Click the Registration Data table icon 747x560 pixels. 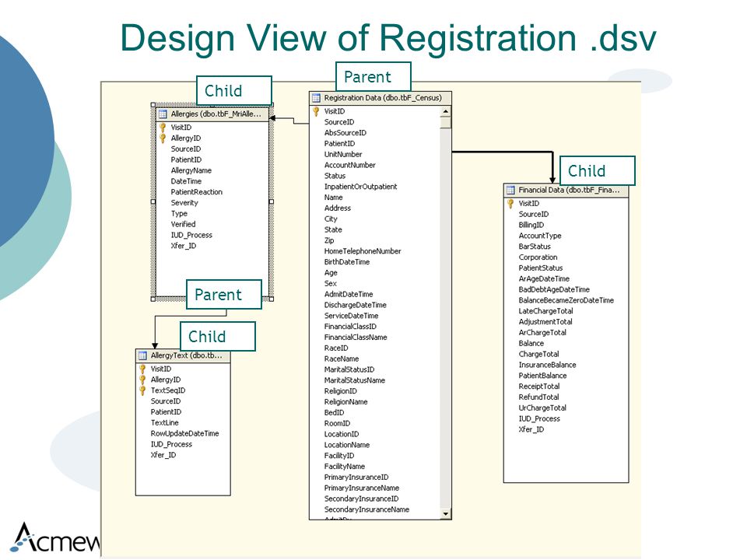tap(317, 98)
